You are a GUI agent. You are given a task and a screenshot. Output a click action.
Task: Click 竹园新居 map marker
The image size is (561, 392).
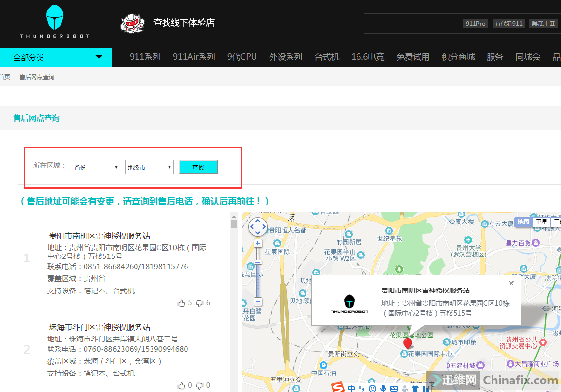[348, 234]
